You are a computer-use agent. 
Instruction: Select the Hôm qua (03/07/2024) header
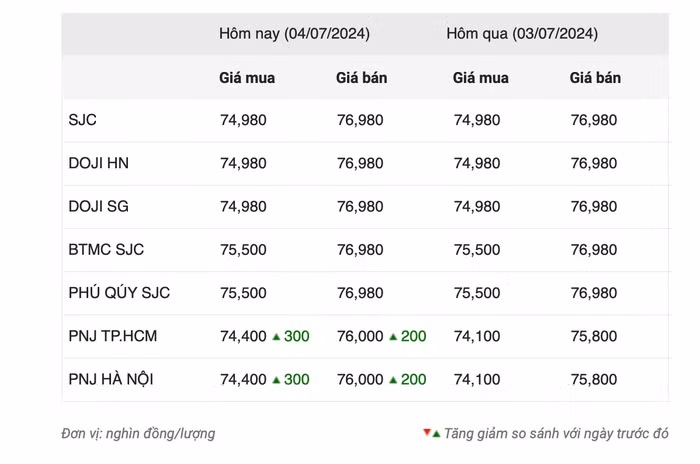(522, 33)
